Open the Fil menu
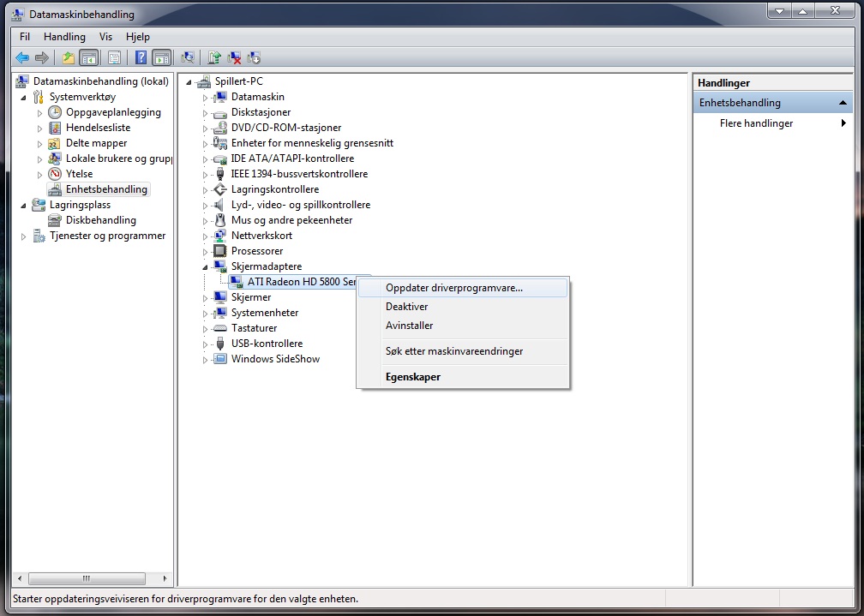Viewport: 864px width, 616px height. [25, 36]
